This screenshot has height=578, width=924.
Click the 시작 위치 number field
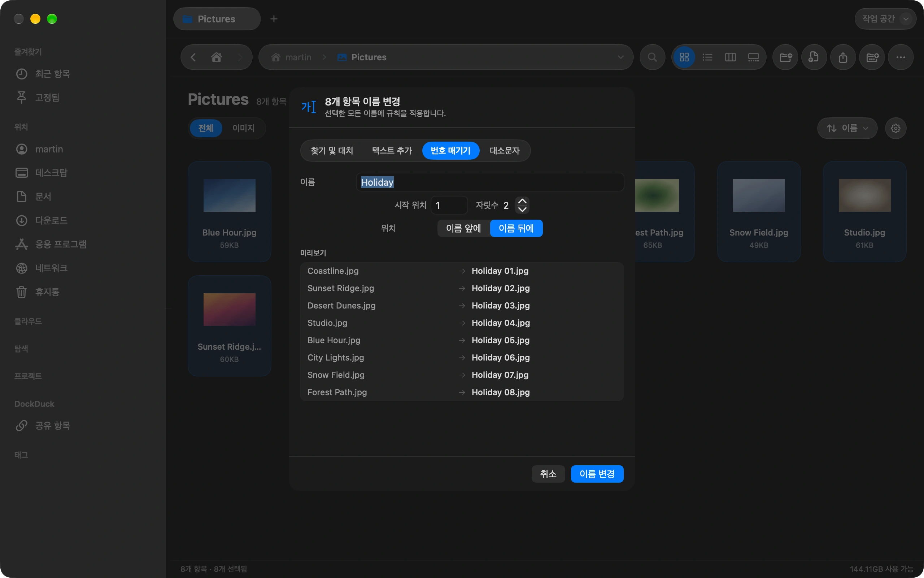(449, 205)
